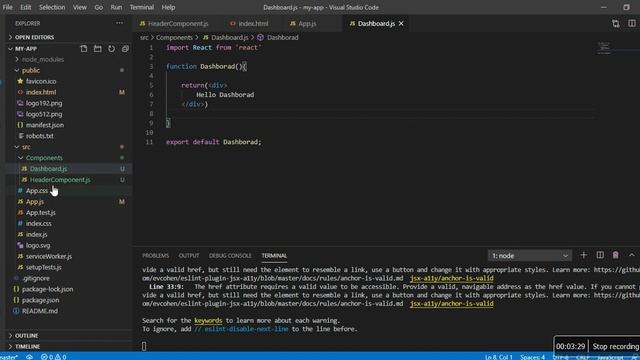Open HeaderComponent.js in Explorer tree
Viewport: 640px width, 360px height.
[60, 180]
